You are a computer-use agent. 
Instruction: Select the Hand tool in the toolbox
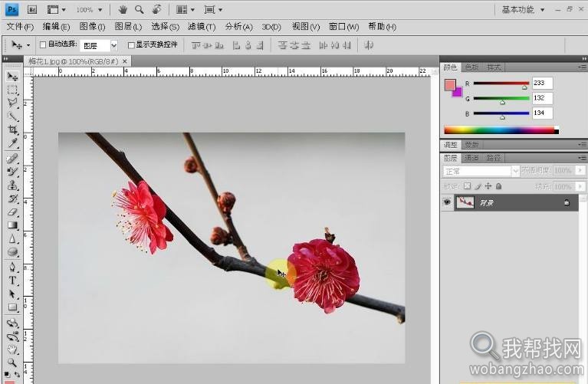point(12,350)
